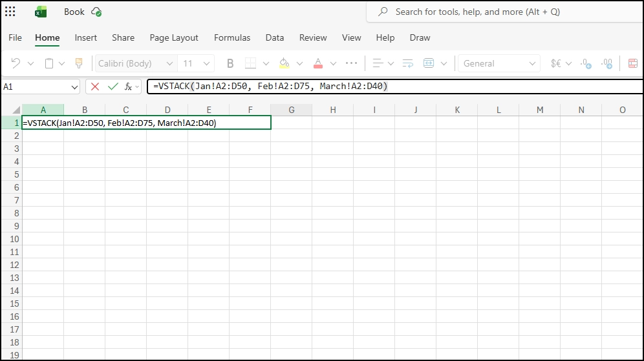Switch to the Formulas tab
This screenshot has height=361, width=644.
click(232, 37)
